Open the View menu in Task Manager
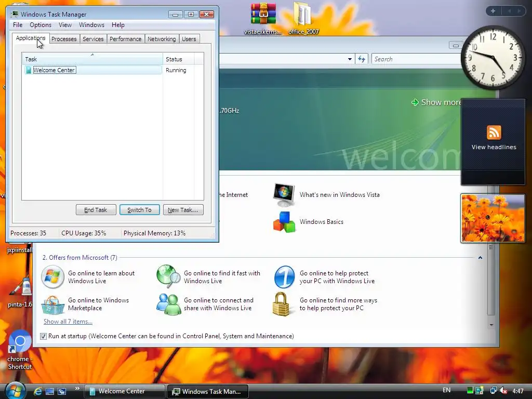Viewport: 532px width, 399px height. tap(65, 25)
